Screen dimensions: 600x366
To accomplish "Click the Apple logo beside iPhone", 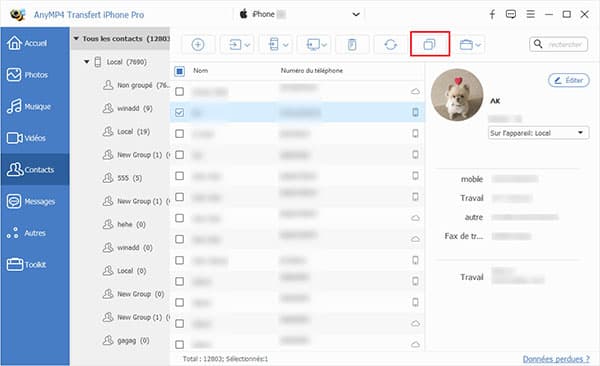I will tap(243, 14).
